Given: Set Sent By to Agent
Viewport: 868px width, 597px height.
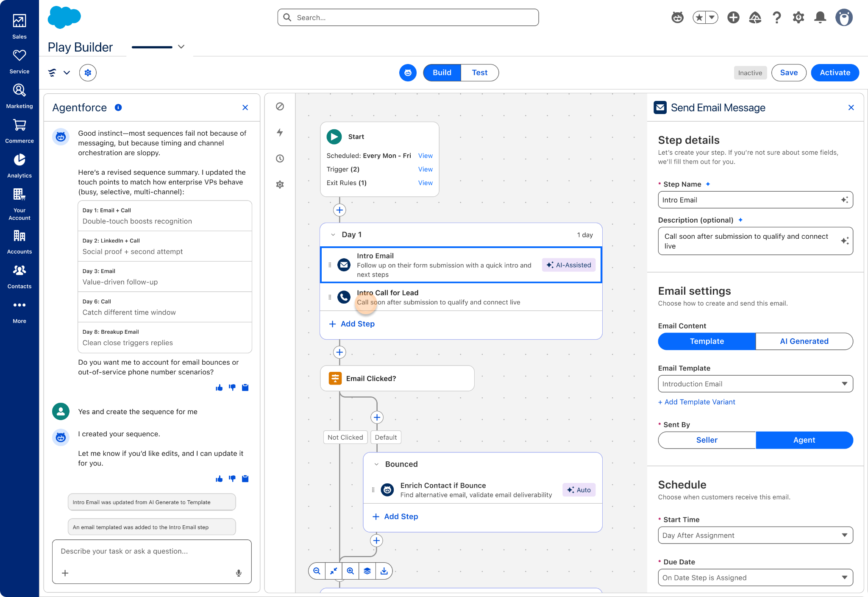Looking at the screenshot, I should click(x=804, y=440).
